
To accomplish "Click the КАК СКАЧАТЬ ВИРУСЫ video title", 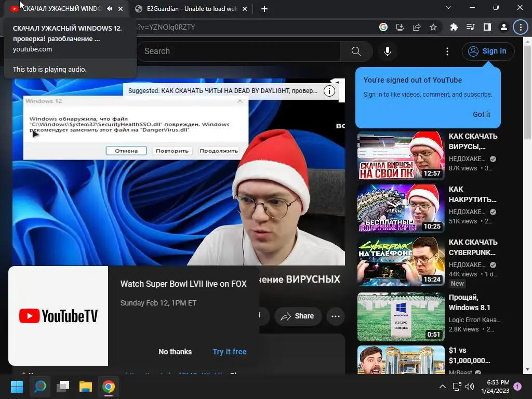I will pos(473,141).
